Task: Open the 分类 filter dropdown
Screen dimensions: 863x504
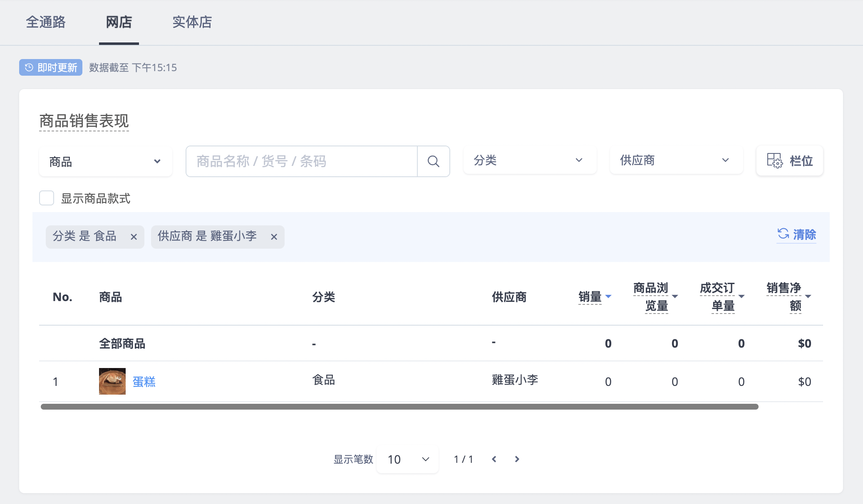Action: [x=530, y=161]
